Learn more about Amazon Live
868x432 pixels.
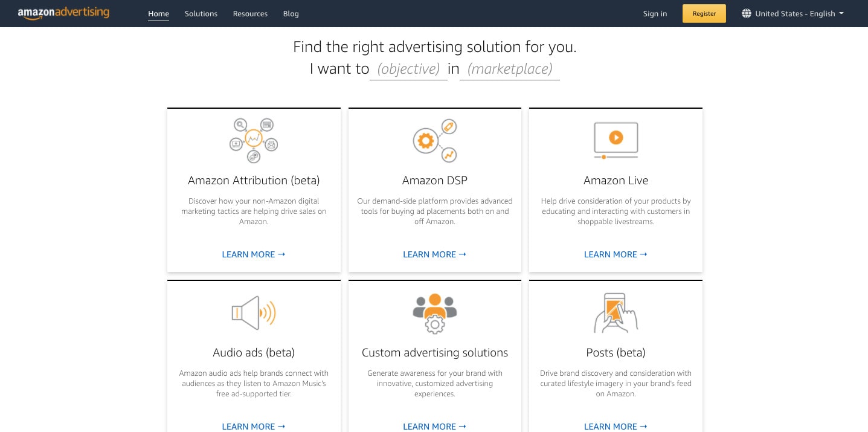pos(616,254)
